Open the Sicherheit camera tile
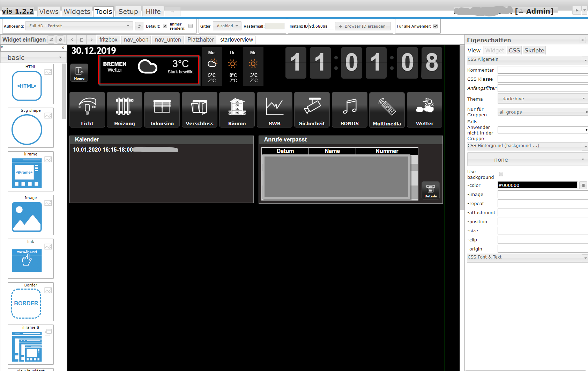The width and height of the screenshot is (588, 371). (312, 110)
